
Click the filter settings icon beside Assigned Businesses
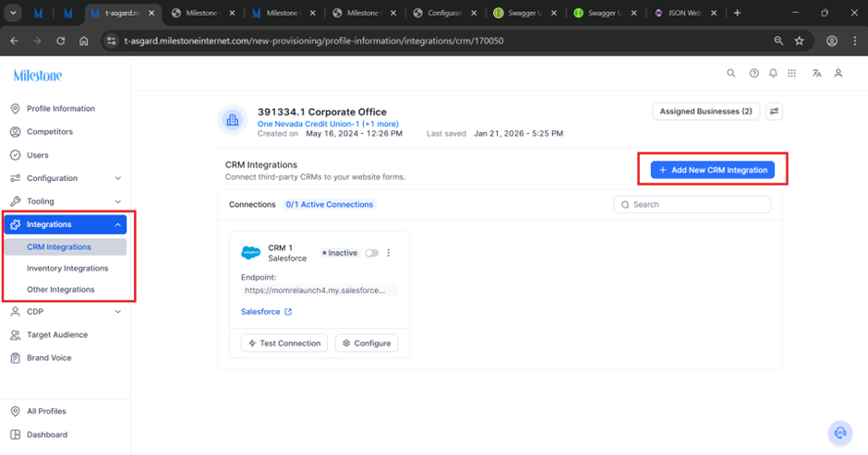(x=774, y=112)
